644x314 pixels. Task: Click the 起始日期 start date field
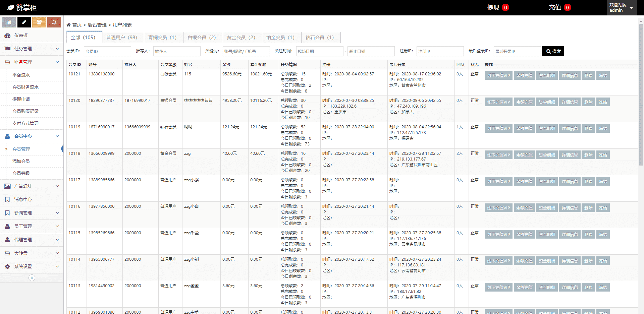tap(319, 51)
